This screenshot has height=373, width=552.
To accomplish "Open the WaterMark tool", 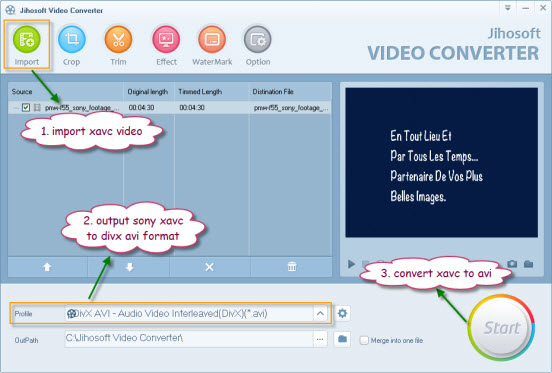I will coord(212,39).
